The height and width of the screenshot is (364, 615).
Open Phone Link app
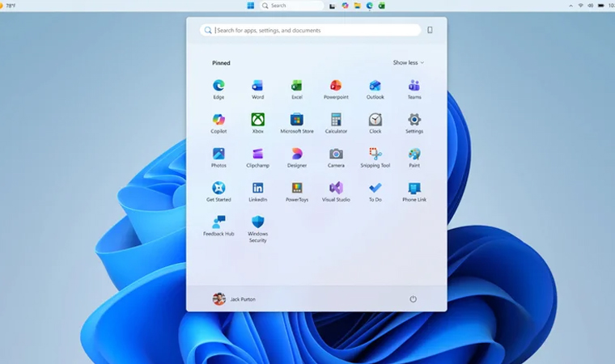(414, 192)
